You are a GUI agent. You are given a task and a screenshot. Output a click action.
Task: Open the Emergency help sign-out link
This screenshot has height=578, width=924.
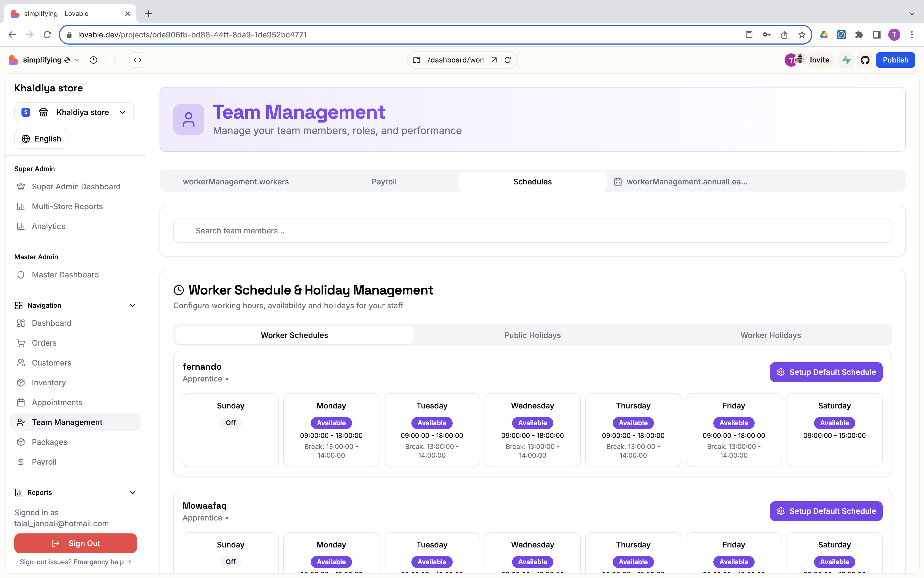click(76, 562)
